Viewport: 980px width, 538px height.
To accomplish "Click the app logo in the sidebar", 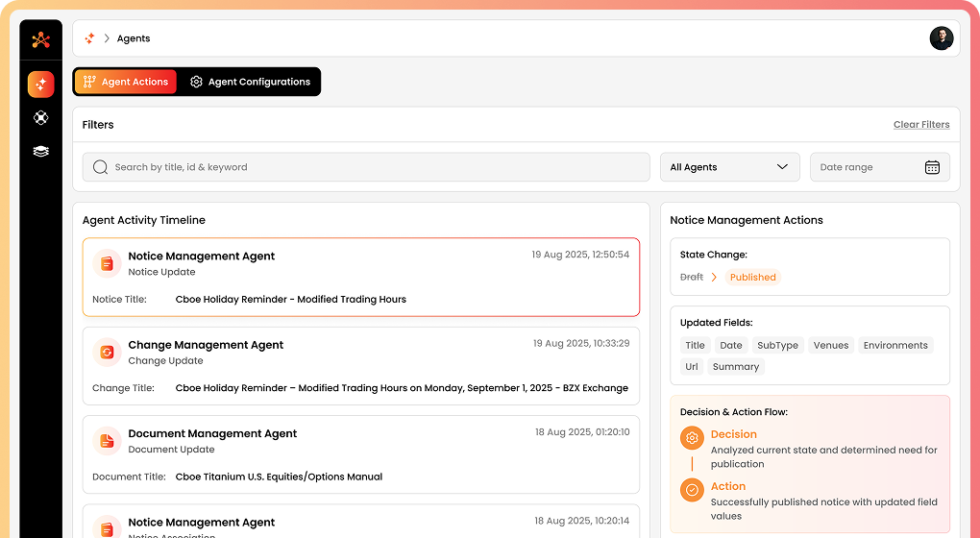I will click(40, 39).
